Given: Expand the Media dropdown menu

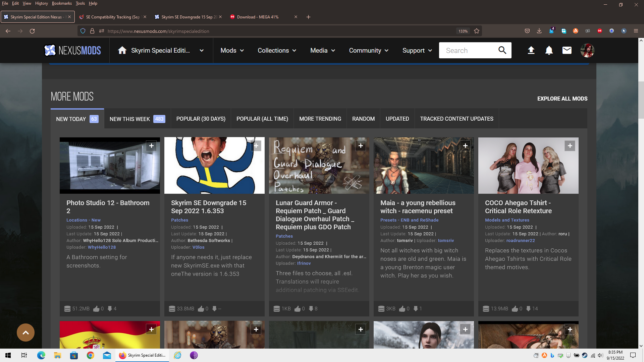Looking at the screenshot, I should pyautogui.click(x=323, y=51).
